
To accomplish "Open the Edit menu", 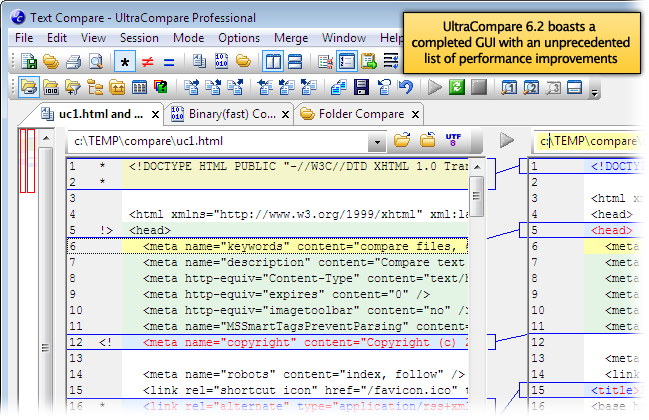I will coord(57,38).
